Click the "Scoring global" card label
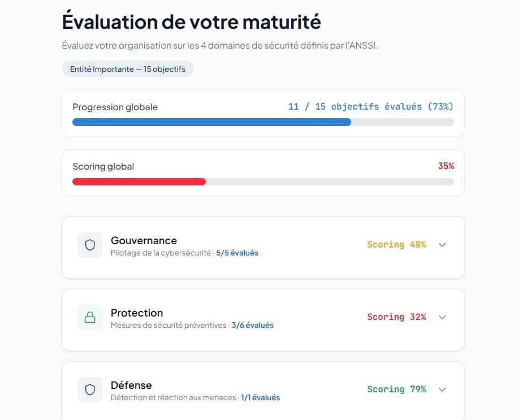Screen dimensions: 519x420 pos(103,166)
